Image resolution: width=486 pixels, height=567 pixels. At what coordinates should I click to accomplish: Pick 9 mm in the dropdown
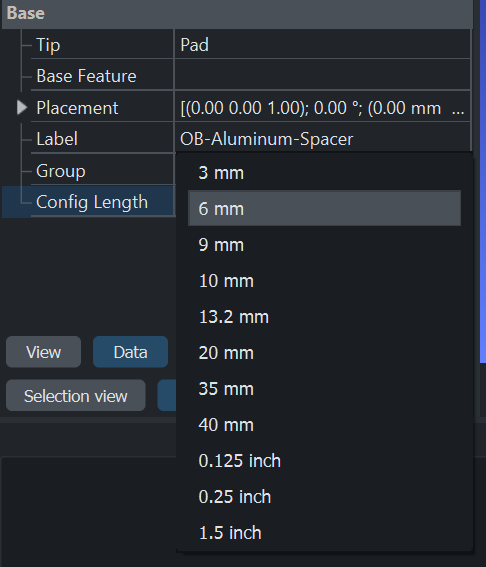point(324,244)
